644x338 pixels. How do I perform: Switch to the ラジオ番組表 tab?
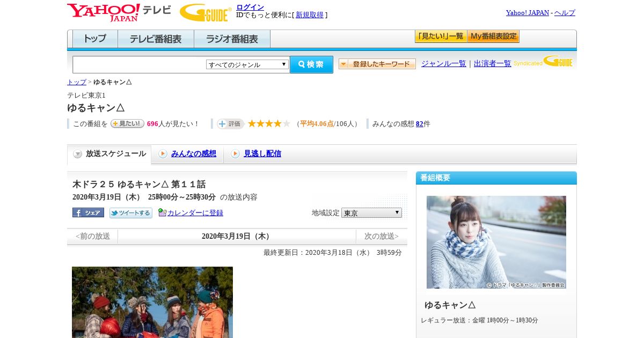[232, 39]
